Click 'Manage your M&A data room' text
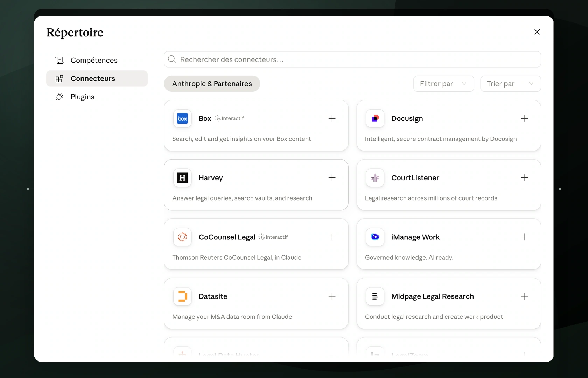 pyautogui.click(x=232, y=317)
